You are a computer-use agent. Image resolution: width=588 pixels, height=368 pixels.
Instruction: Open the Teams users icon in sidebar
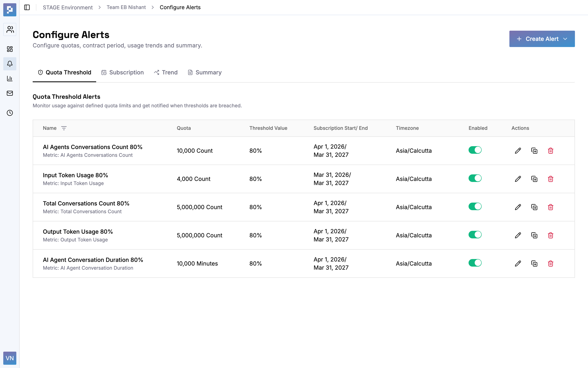click(10, 29)
